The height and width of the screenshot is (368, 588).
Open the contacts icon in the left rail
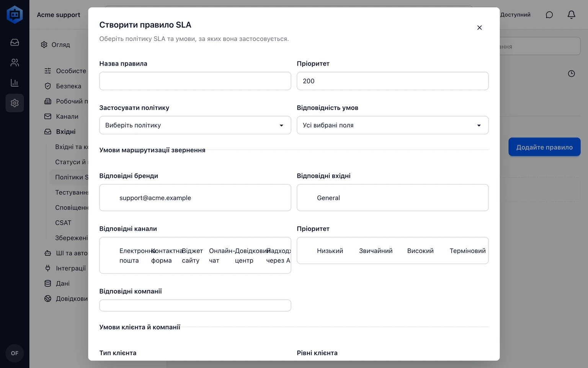[15, 62]
